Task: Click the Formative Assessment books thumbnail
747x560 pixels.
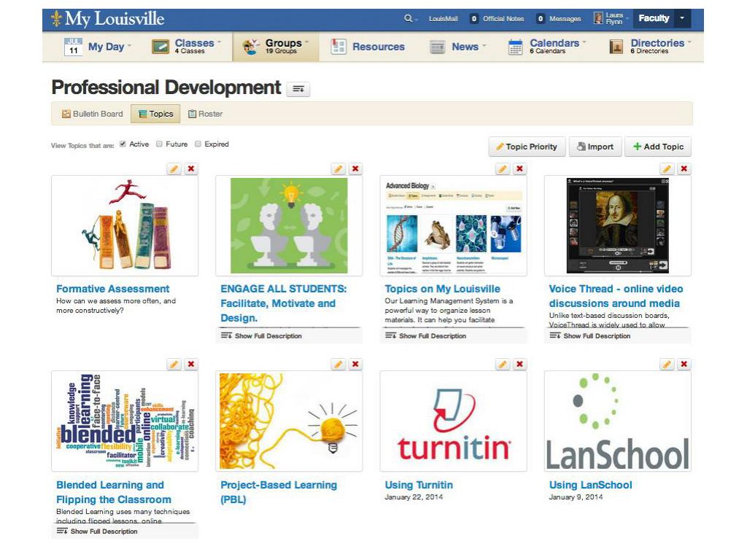Action: coord(125,226)
